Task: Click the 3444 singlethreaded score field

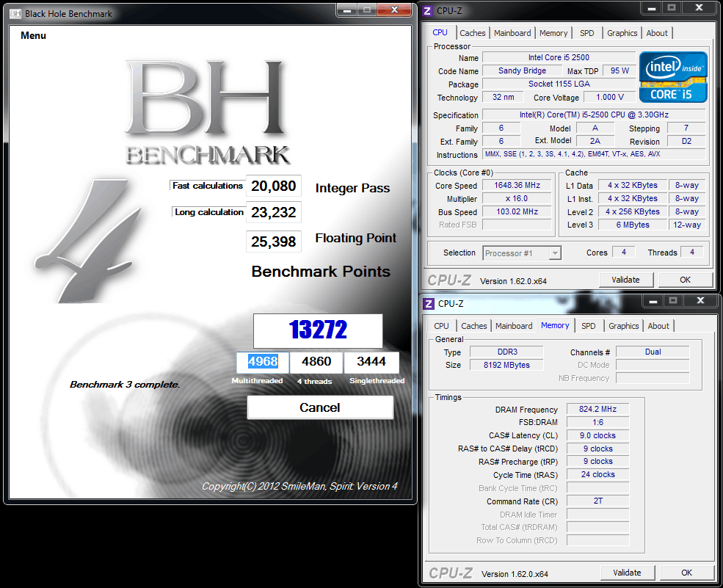Action: coord(371,362)
